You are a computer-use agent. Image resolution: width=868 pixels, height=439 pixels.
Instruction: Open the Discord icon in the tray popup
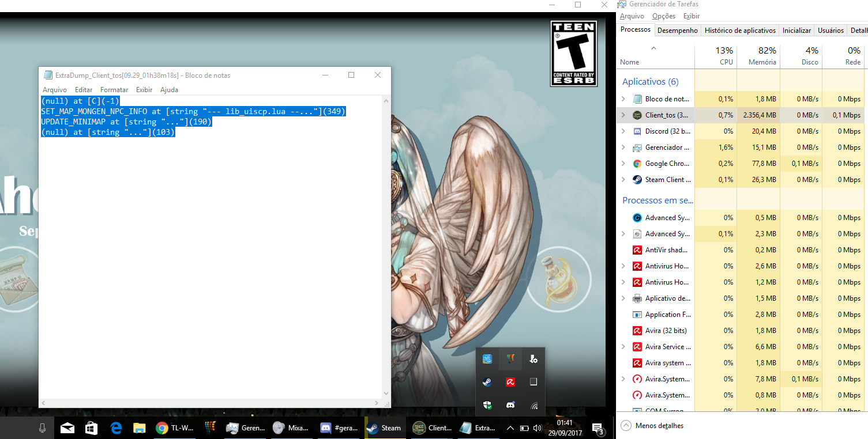click(x=510, y=405)
